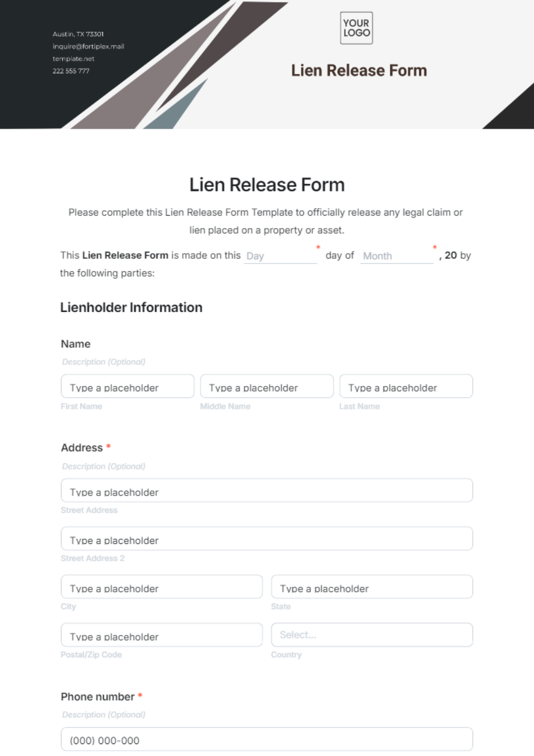Select the Name Description (Optional) text

tap(104, 362)
